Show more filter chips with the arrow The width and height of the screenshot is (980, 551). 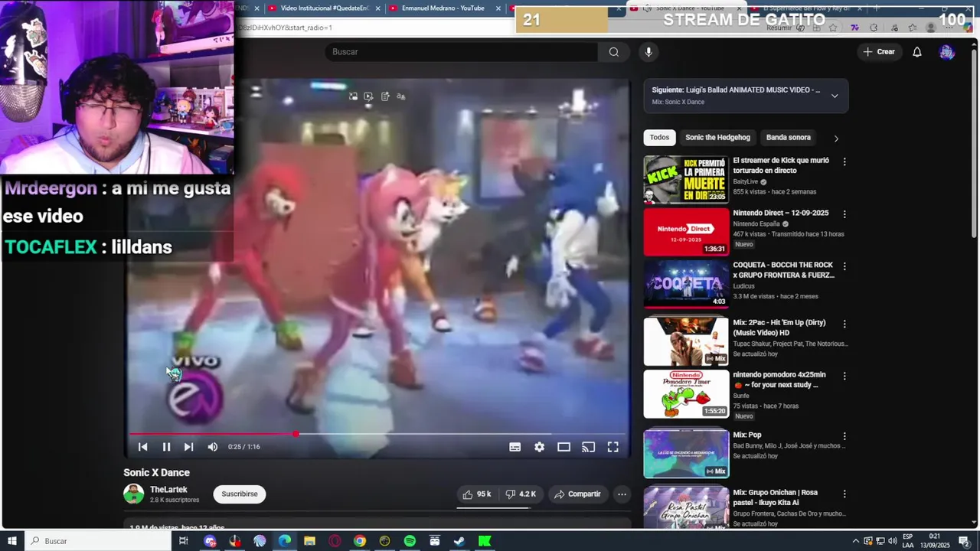pyautogui.click(x=836, y=139)
